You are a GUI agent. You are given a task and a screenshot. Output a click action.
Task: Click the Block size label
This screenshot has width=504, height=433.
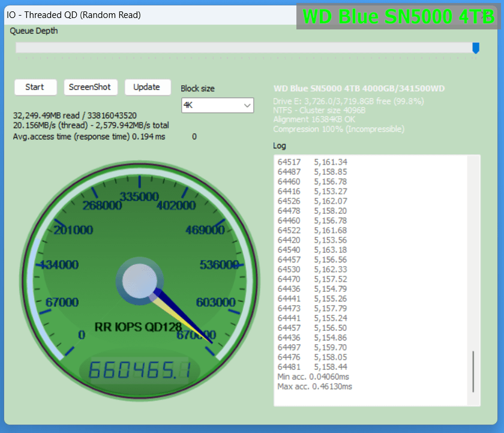coord(197,88)
